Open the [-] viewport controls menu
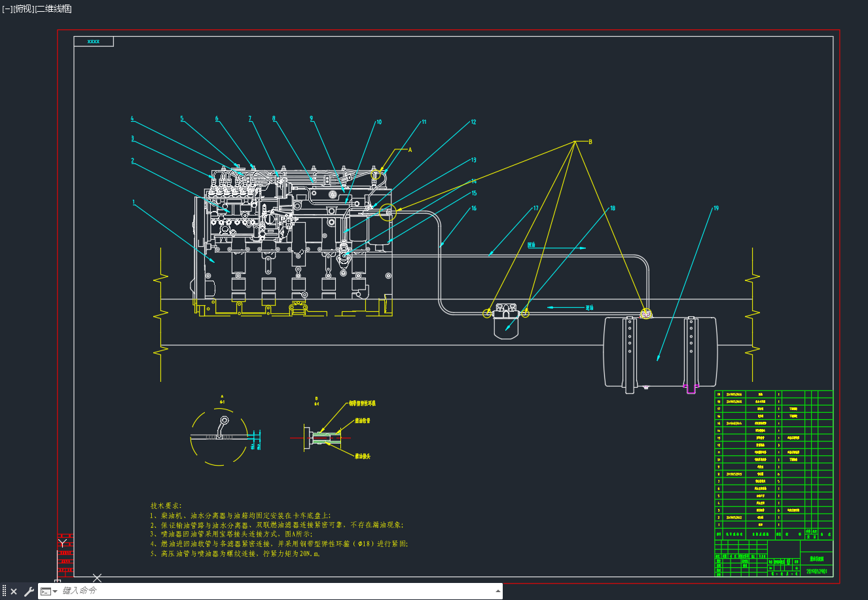Image resolution: width=868 pixels, height=600 pixels. point(8,9)
